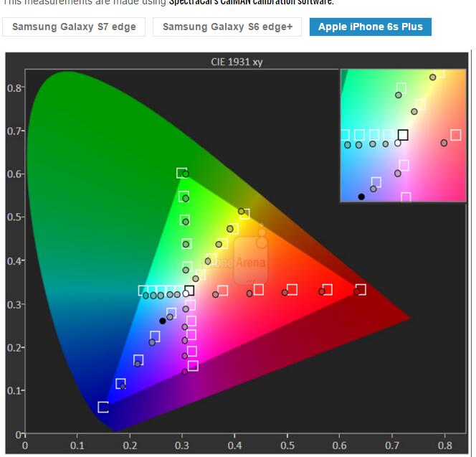The width and height of the screenshot is (476, 457).
Task: Click the x-axis label 0.8
Action: click(444, 446)
